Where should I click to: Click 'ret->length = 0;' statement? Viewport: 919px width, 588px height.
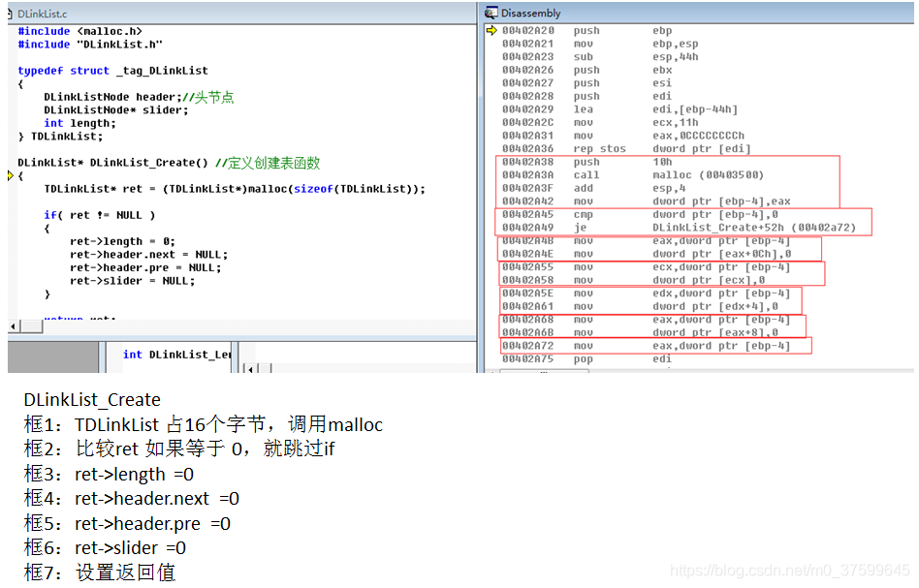[x=122, y=241]
